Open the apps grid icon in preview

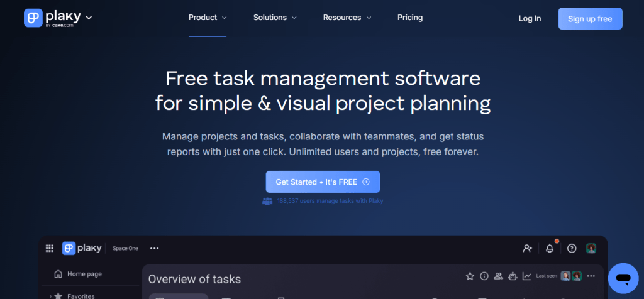click(x=50, y=248)
